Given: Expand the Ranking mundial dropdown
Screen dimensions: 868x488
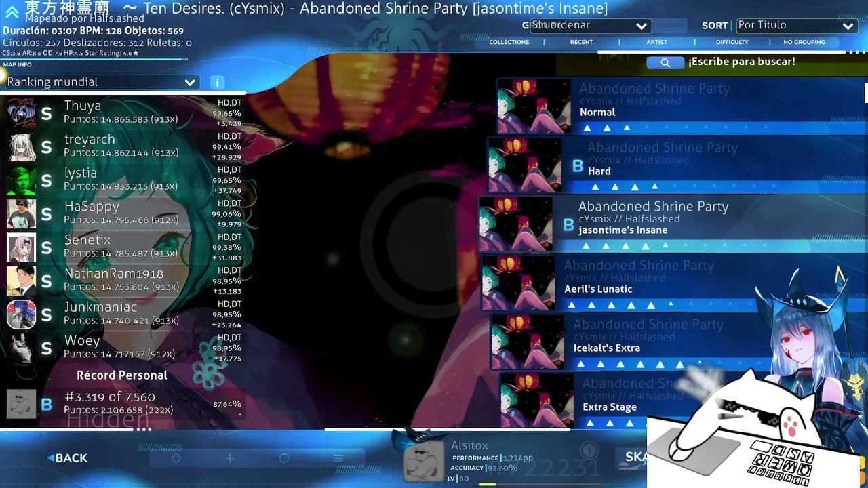Looking at the screenshot, I should pos(102,82).
